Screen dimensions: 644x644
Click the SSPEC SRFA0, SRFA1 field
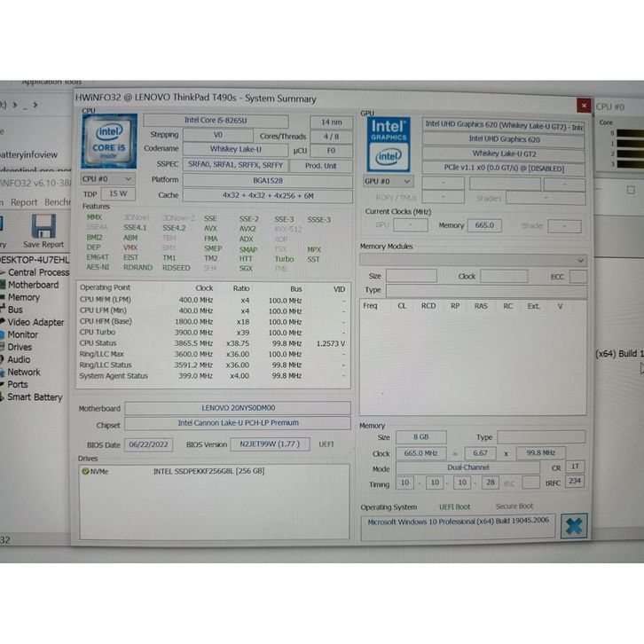235,165
